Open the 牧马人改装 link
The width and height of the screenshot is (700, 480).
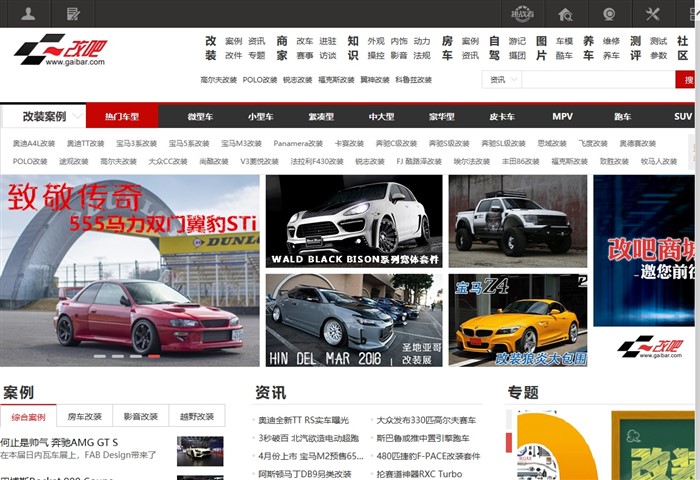pyautogui.click(x=659, y=161)
